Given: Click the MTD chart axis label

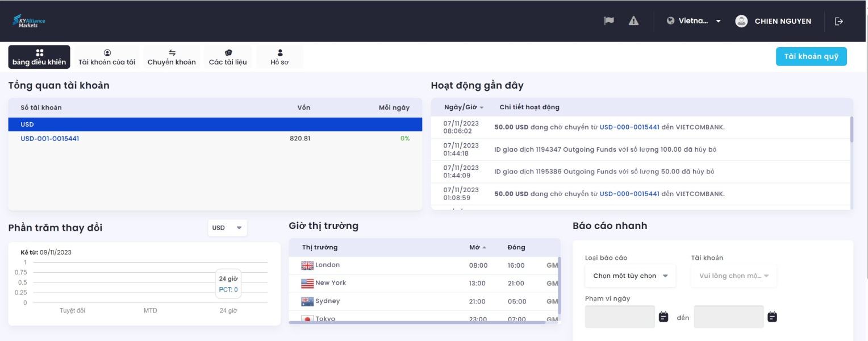Looking at the screenshot, I should pos(150,311).
